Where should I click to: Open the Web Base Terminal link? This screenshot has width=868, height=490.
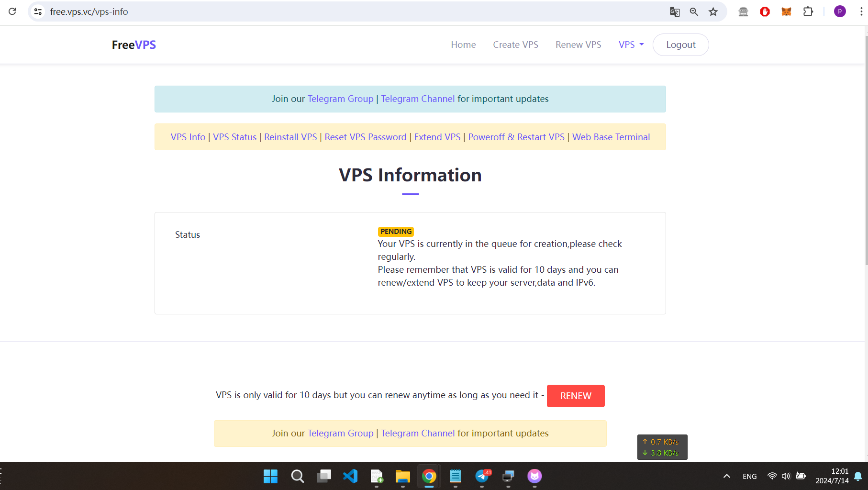click(611, 137)
